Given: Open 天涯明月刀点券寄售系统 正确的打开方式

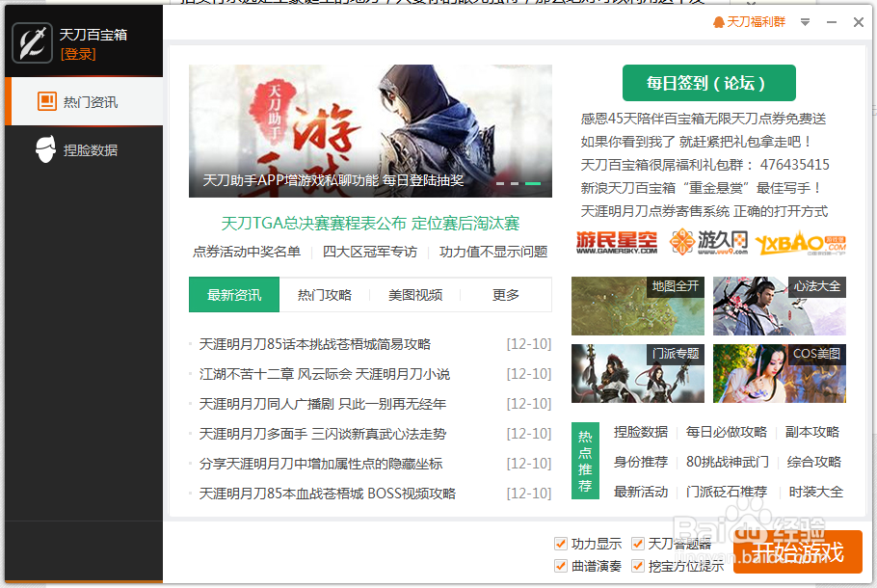Looking at the screenshot, I should (704, 211).
